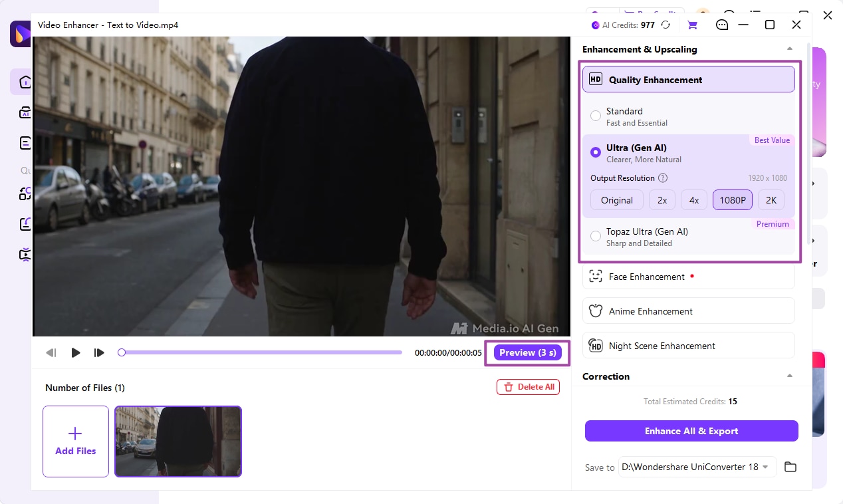
Task: Click the UniConverter app logo
Action: (x=20, y=33)
